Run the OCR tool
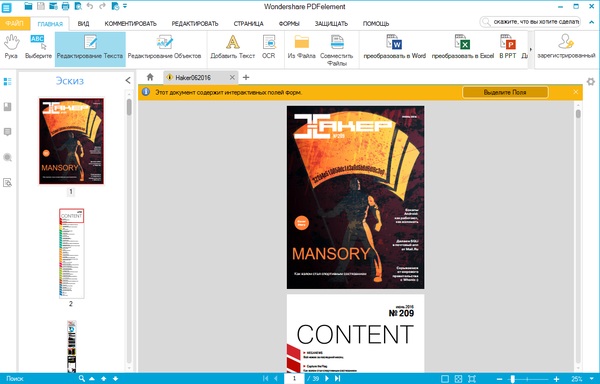Viewport: 600px width, 384px height. coord(269,47)
